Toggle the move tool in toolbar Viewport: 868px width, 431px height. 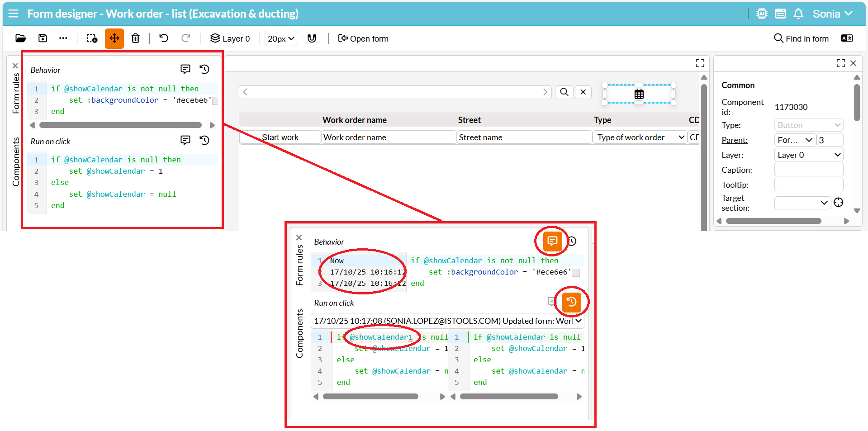tap(114, 38)
